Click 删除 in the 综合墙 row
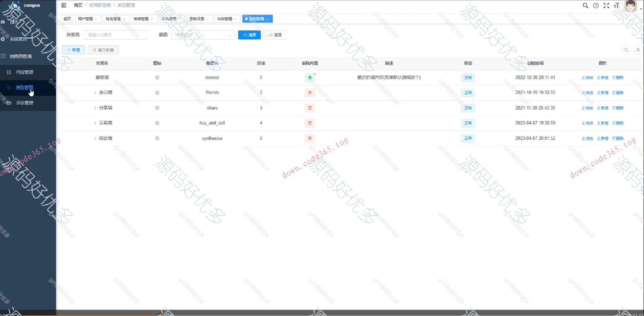Screen dimensions: 644x316 click(618, 138)
